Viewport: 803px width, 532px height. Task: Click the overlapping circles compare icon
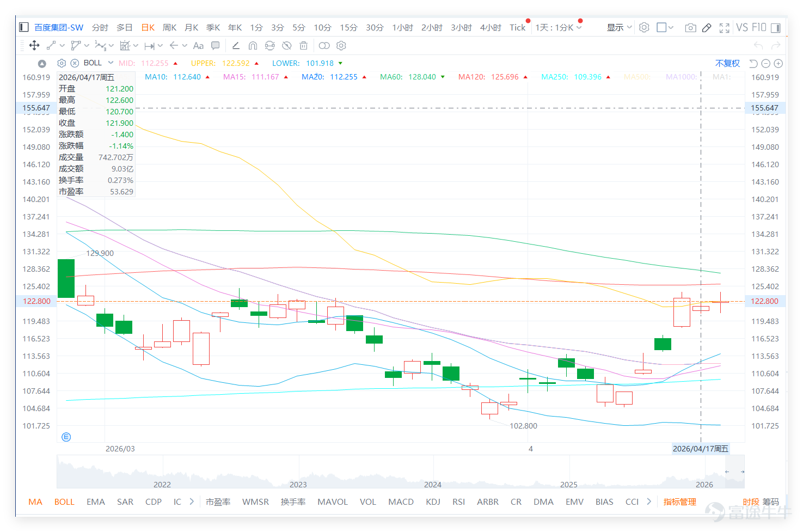coord(324,46)
